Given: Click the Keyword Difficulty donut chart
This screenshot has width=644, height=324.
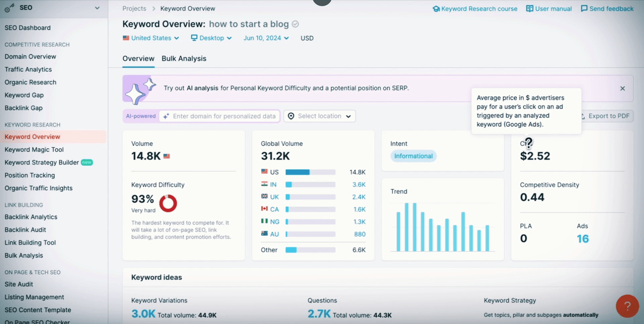Looking at the screenshot, I should tap(168, 203).
